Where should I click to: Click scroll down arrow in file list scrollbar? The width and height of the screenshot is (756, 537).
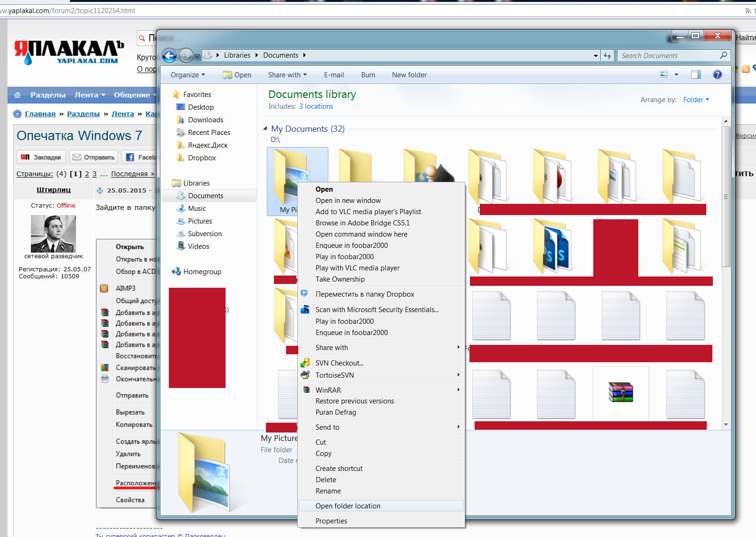[x=726, y=425]
